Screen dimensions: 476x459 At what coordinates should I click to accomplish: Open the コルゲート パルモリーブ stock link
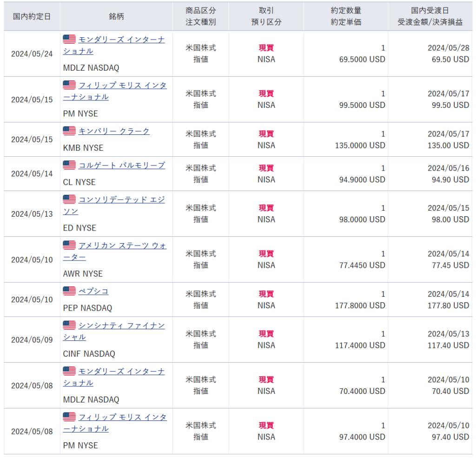click(121, 166)
